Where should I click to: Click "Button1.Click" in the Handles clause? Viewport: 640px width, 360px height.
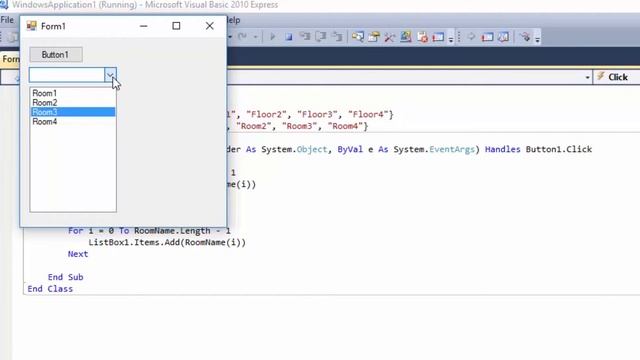559,149
